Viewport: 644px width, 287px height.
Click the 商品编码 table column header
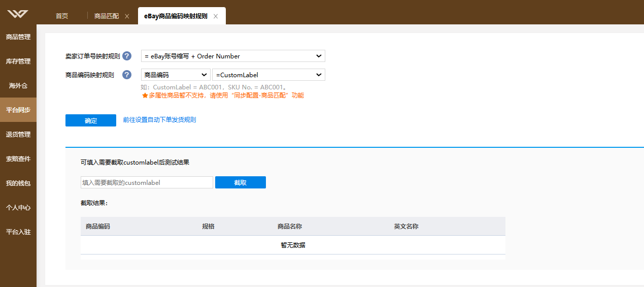tap(98, 226)
